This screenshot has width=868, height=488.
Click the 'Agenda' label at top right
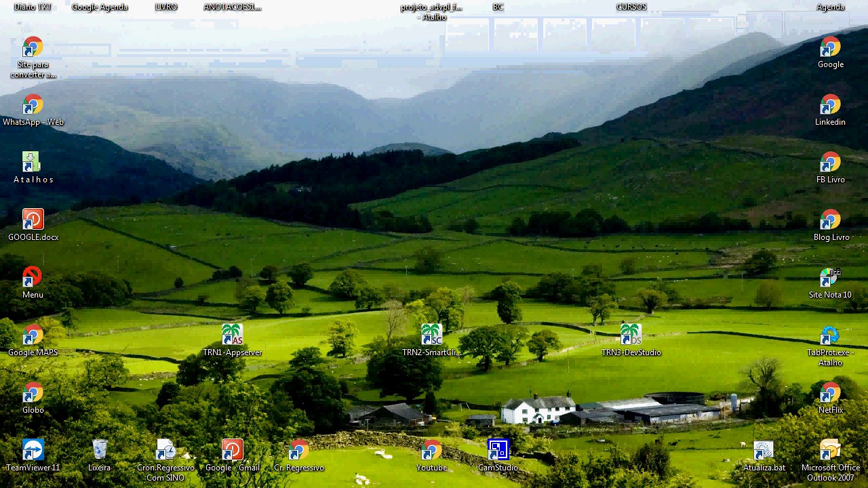tap(830, 7)
